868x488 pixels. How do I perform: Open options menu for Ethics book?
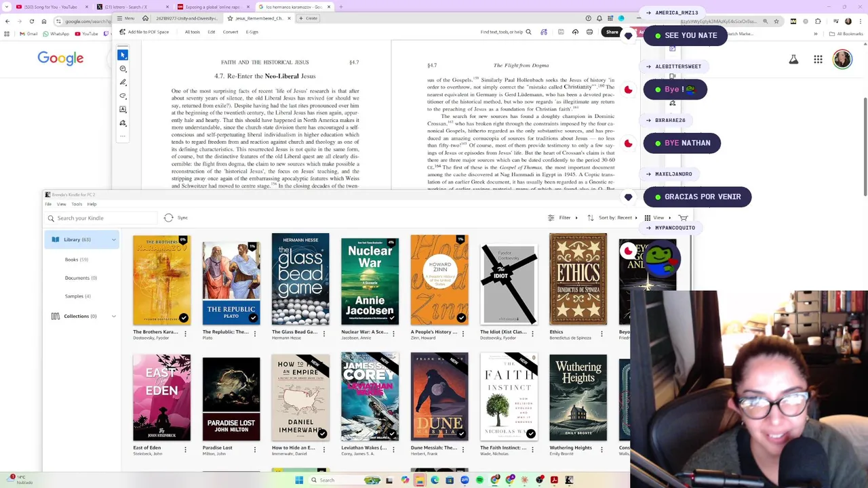pyautogui.click(x=601, y=333)
